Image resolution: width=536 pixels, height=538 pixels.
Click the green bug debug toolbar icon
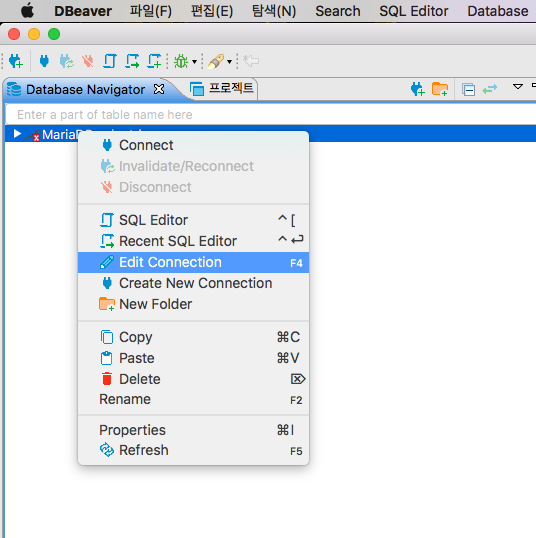point(181,61)
